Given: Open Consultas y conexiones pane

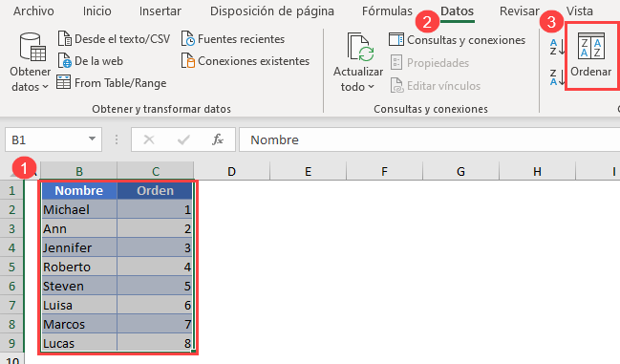Looking at the screenshot, I should click(457, 40).
